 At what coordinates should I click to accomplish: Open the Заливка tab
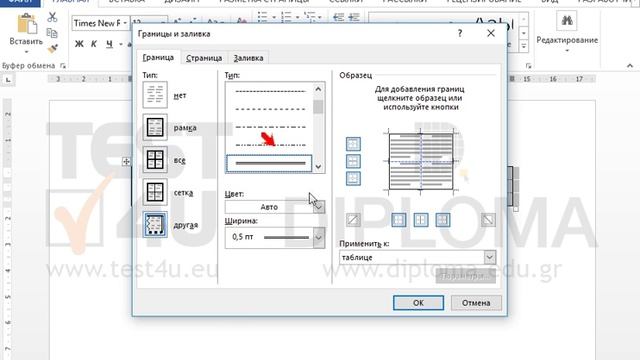(248, 58)
